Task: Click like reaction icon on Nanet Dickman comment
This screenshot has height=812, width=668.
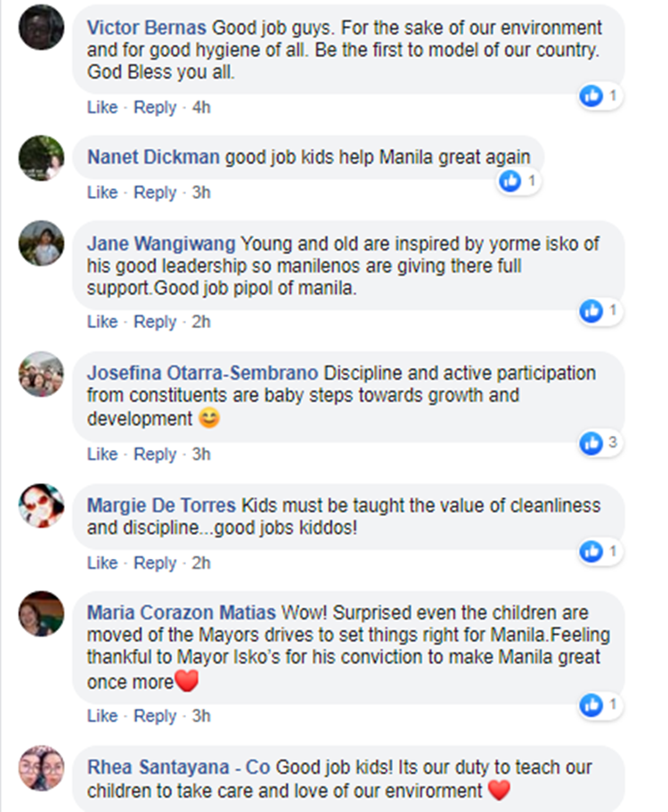Action: [510, 181]
